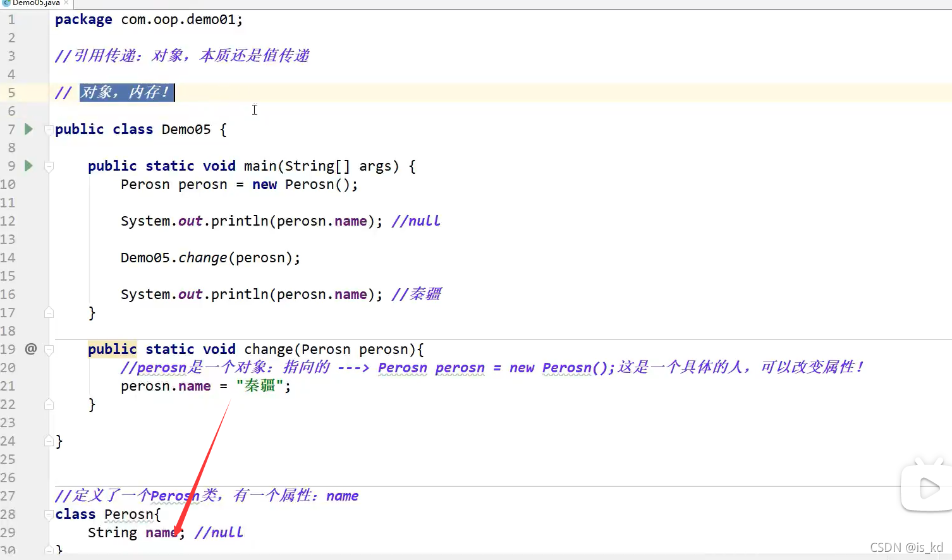Click the italic 'change' call on line 14

pos(202,257)
